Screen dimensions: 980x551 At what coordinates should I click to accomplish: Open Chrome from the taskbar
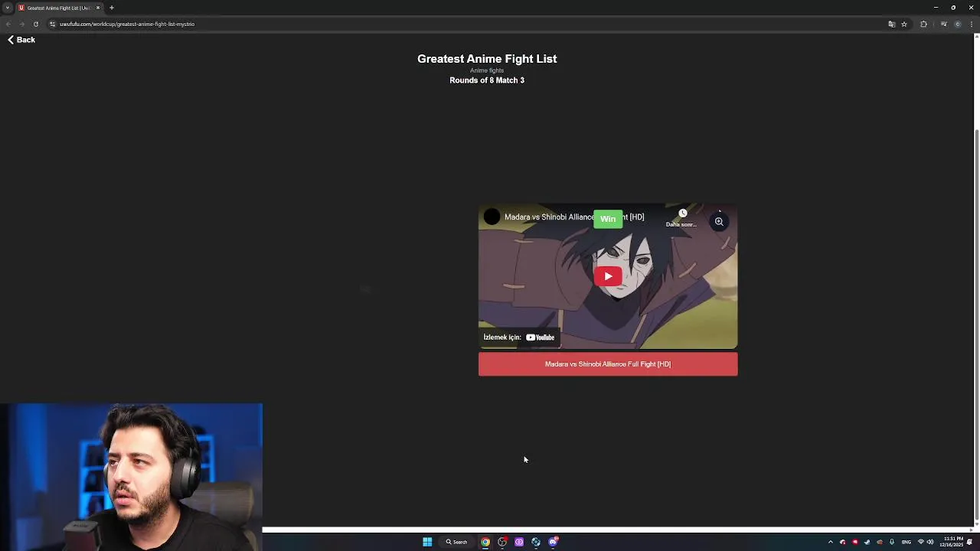485,542
